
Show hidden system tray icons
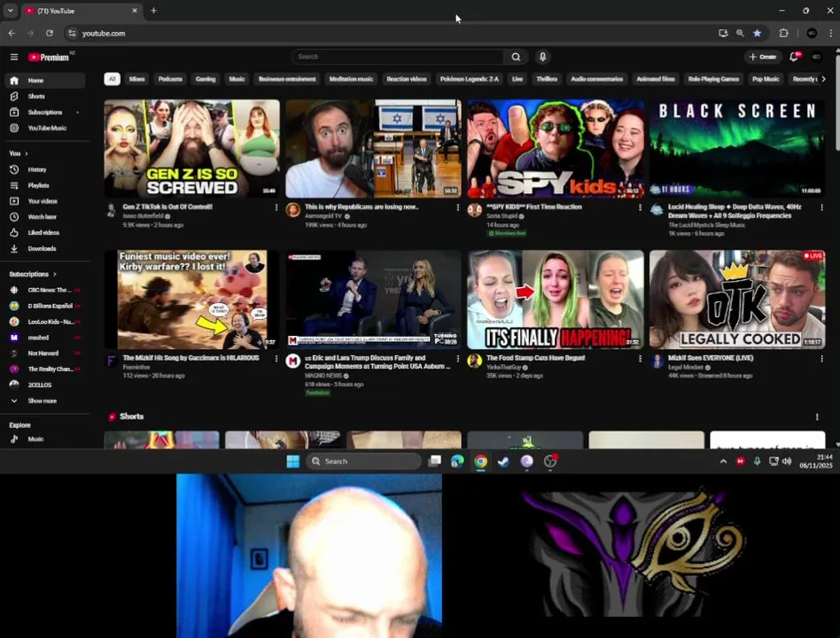pos(723,462)
